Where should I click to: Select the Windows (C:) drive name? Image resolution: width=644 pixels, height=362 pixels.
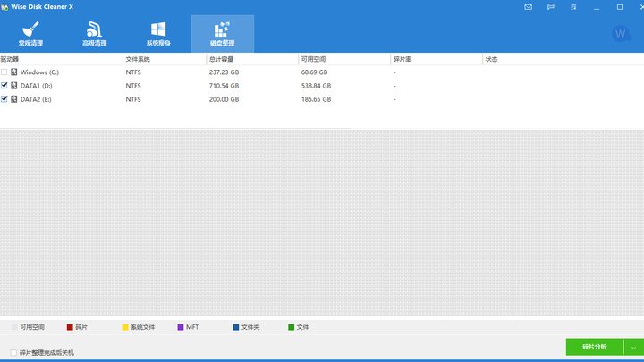click(x=40, y=72)
